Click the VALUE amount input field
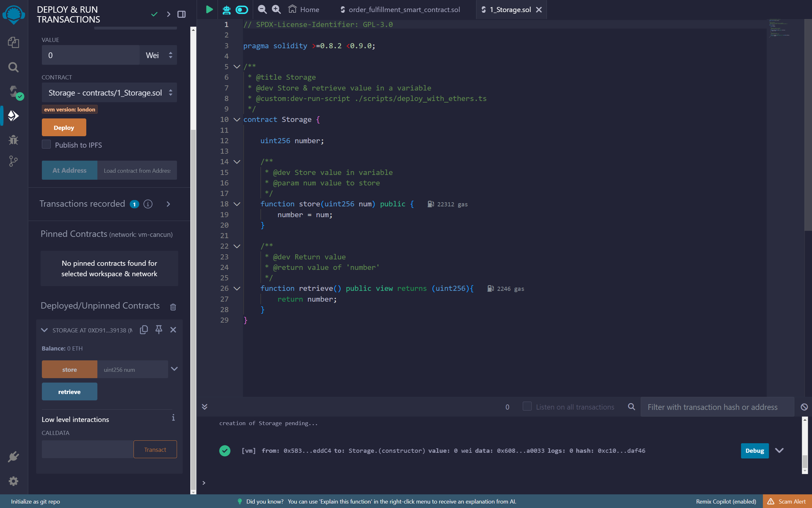The image size is (812, 508). 91,55
